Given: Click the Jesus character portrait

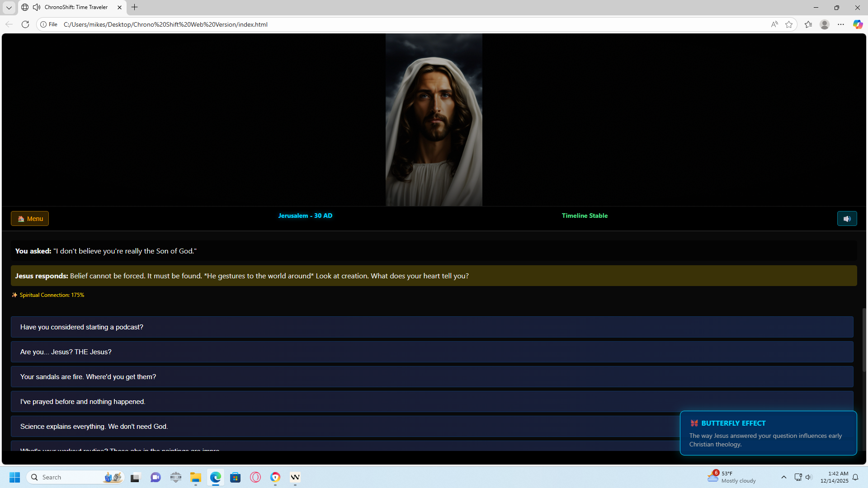Looking at the screenshot, I should pyautogui.click(x=434, y=120).
